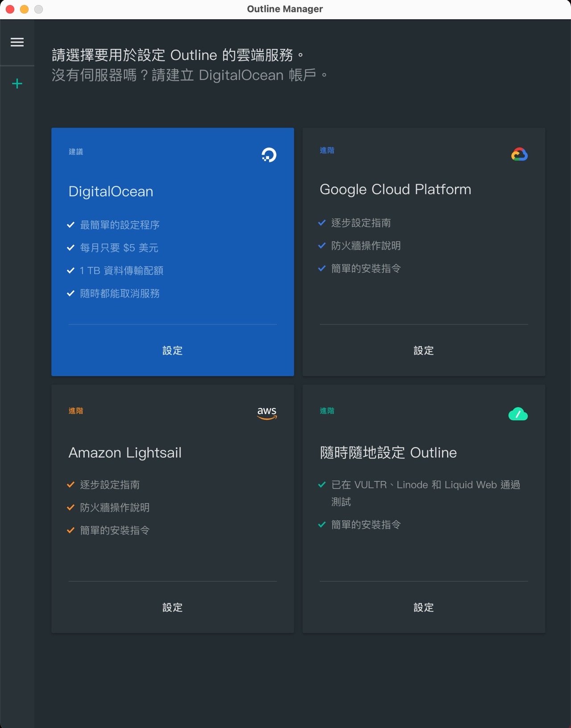Select the Amazon Lightsail title

tap(125, 453)
